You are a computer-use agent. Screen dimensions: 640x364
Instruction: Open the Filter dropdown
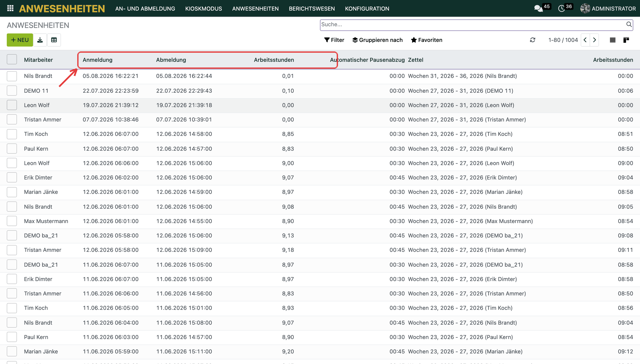[x=334, y=40]
